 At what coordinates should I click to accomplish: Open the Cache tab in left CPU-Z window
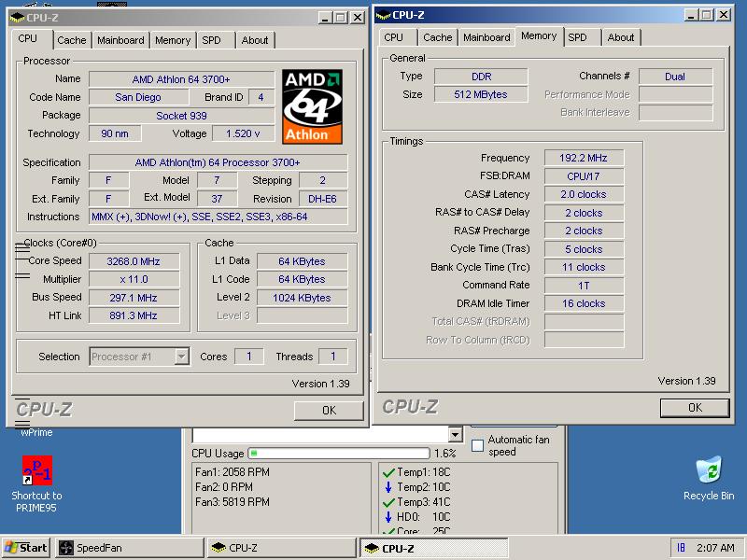coord(72,40)
